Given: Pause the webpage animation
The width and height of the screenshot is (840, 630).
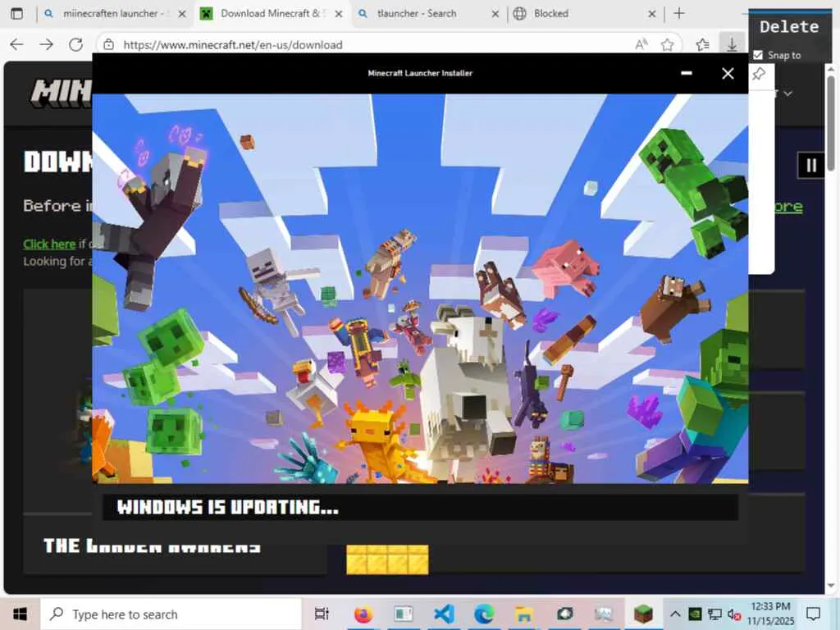Looking at the screenshot, I should [x=811, y=166].
